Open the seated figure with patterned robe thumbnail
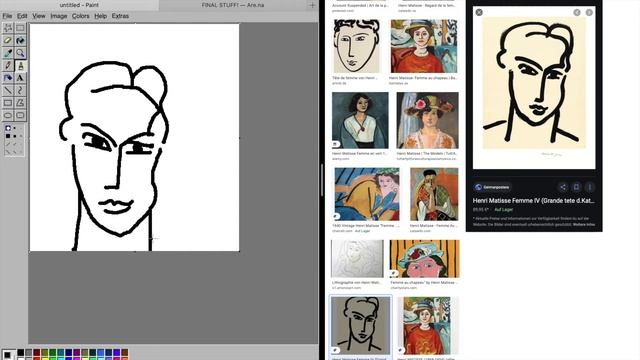Image resolution: width=640 pixels, height=360 pixels. point(434,194)
